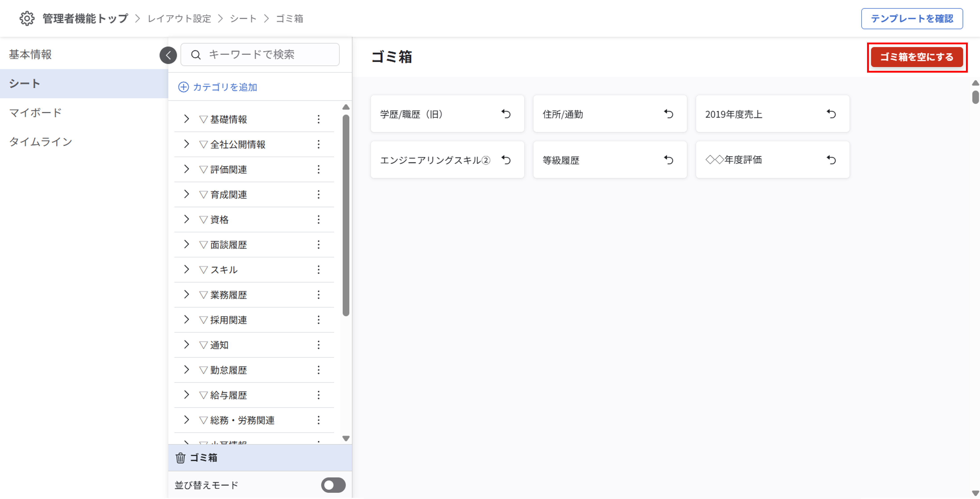The image size is (980, 499).
Task: Open the タイムライン menu item
Action: click(x=84, y=142)
